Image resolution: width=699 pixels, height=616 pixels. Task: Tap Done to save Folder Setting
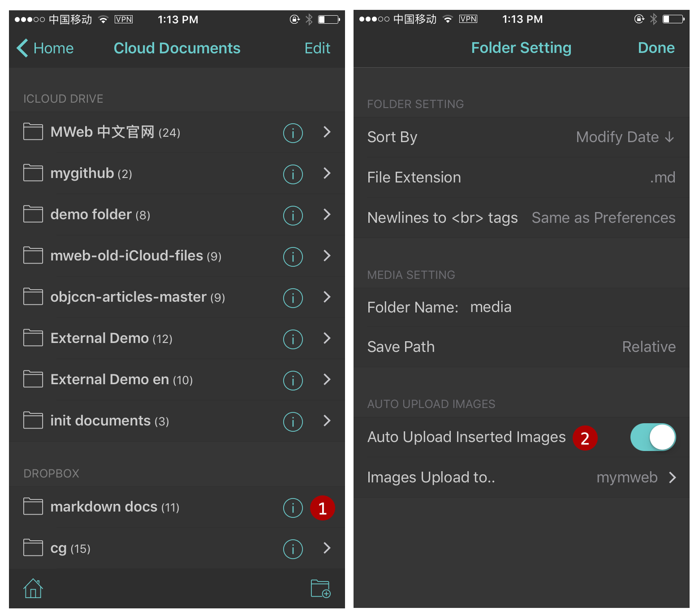pos(656,48)
